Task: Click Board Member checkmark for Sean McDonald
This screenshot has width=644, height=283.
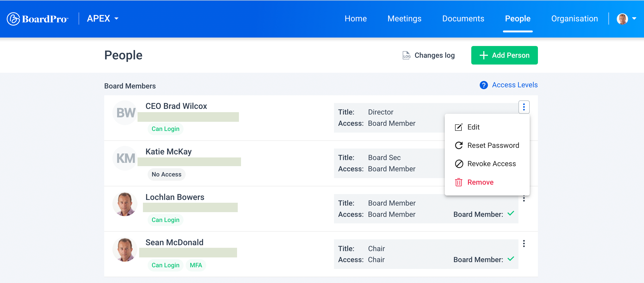Action: pyautogui.click(x=511, y=259)
